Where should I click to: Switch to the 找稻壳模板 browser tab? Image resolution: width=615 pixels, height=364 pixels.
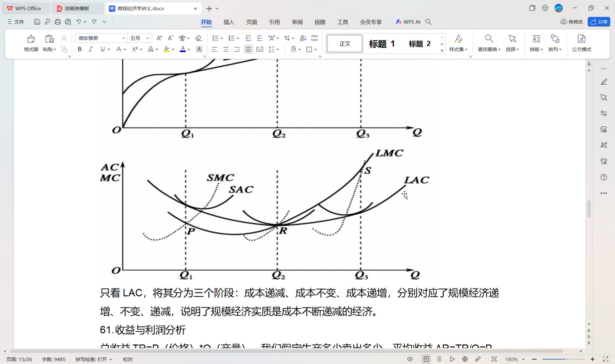point(78,8)
